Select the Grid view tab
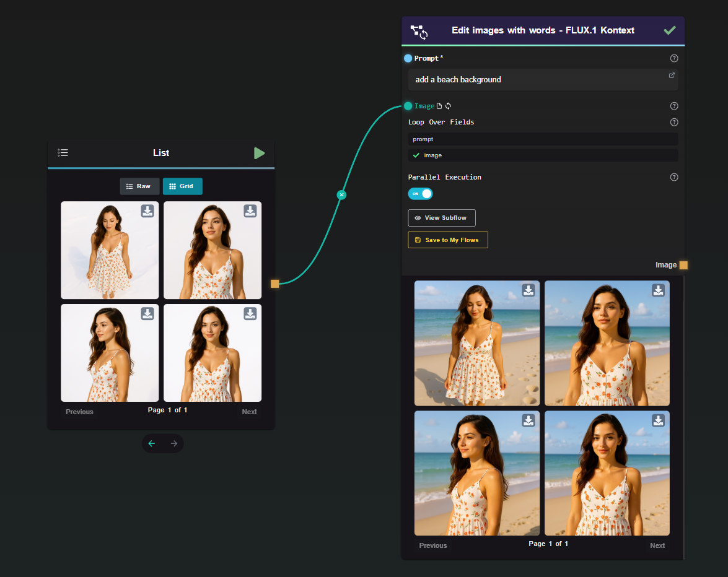The height and width of the screenshot is (577, 728). coord(182,186)
